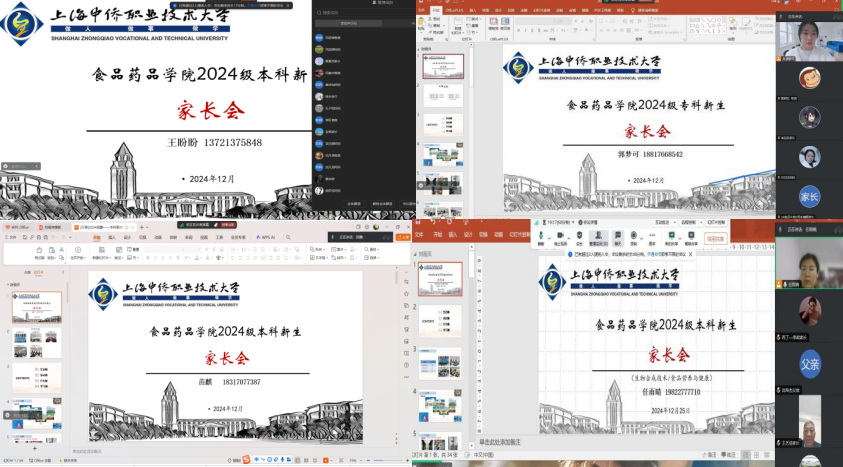Click the member search field in participant list
Viewport: 843px width, 467px height.
tap(365, 12)
